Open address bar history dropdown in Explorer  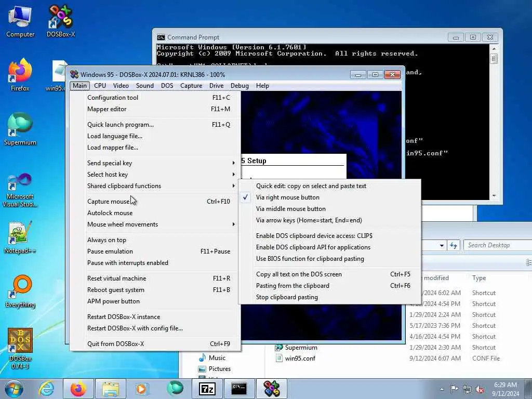coord(442,245)
